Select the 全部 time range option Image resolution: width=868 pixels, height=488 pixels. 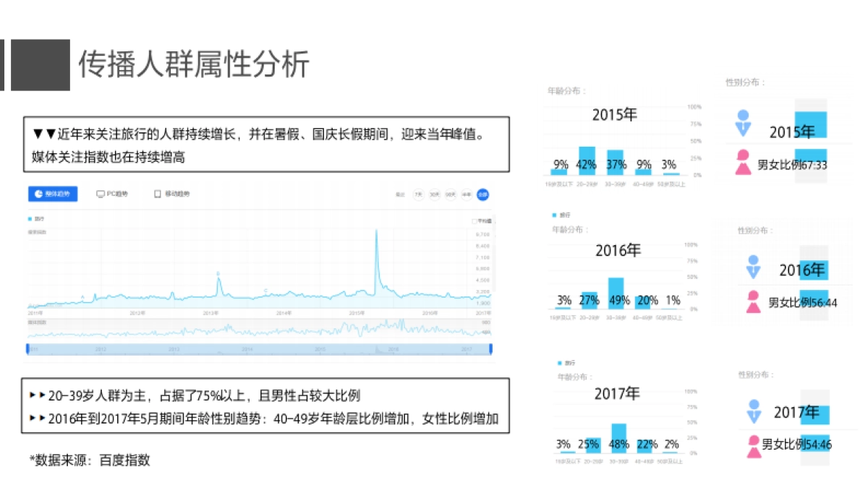pos(482,194)
